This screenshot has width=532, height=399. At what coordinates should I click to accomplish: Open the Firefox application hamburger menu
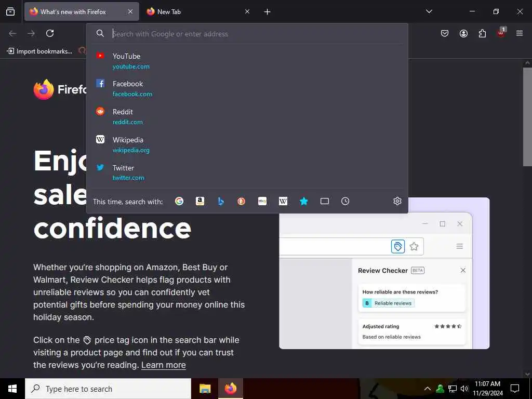(520, 33)
